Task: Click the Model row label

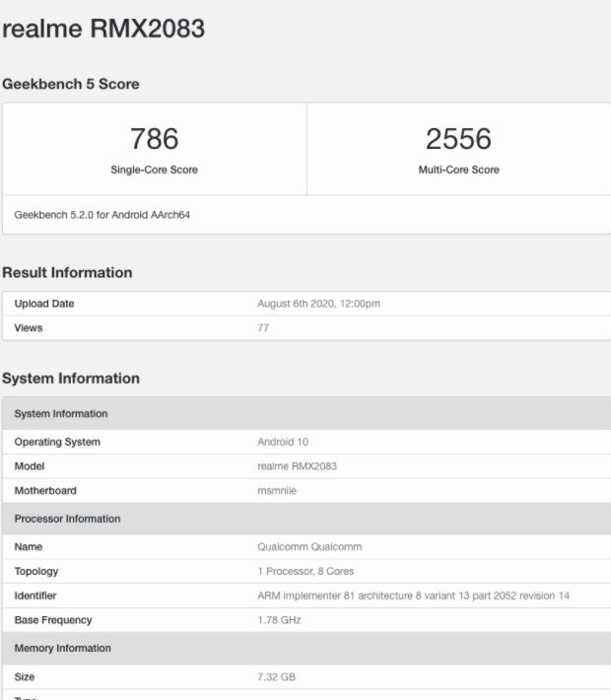Action: [30, 466]
